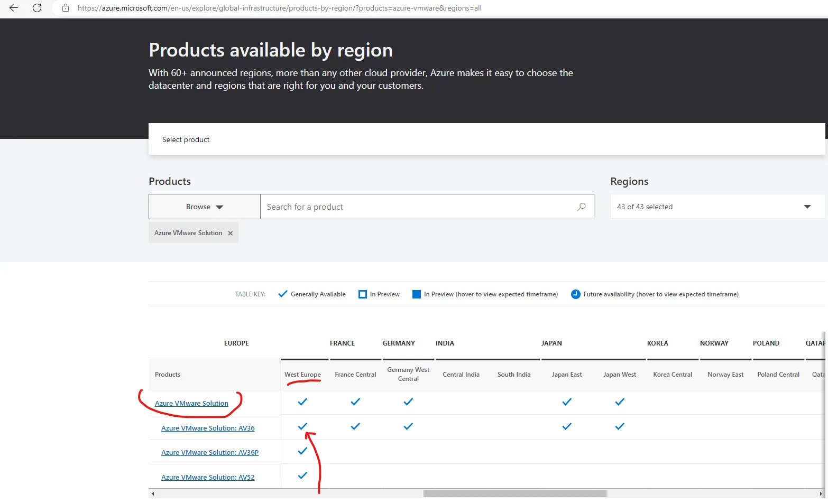Click the TABLE KEY label

click(x=251, y=294)
